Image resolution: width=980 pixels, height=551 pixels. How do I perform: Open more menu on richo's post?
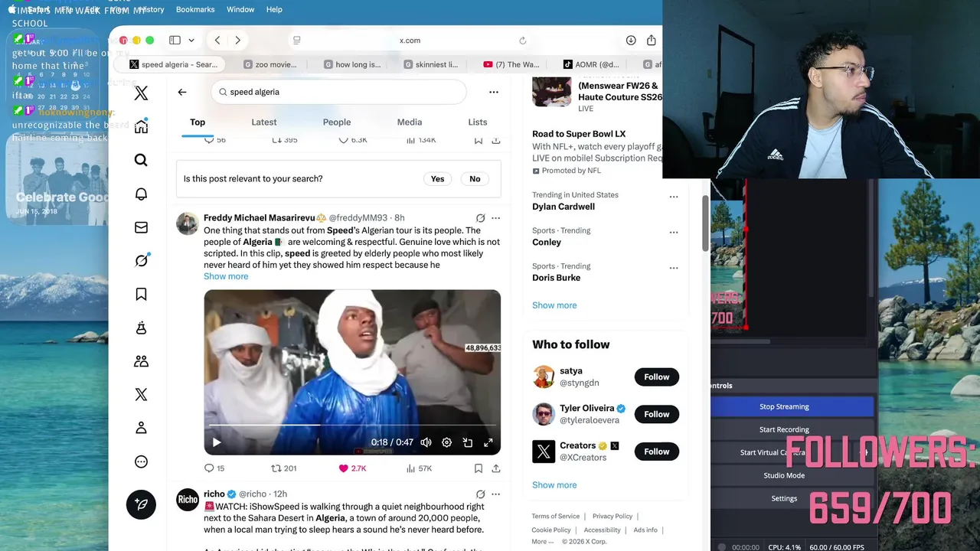tap(496, 494)
